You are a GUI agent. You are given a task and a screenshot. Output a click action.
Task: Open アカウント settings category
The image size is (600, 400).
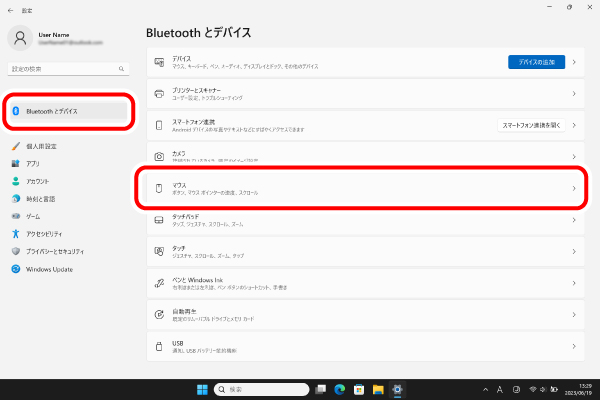pos(38,181)
